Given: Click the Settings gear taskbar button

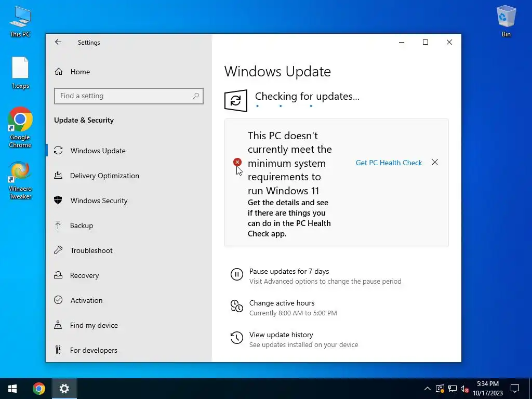Looking at the screenshot, I should pyautogui.click(x=64, y=389).
